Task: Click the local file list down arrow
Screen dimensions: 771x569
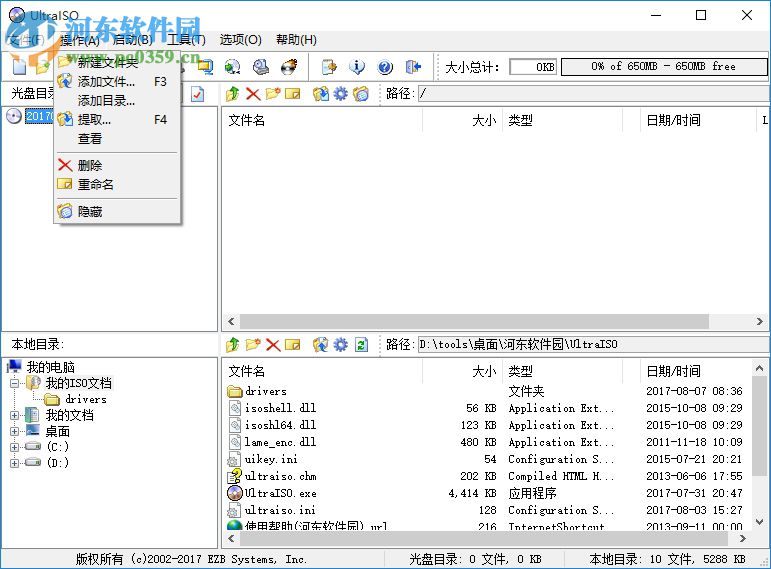Action: [760, 522]
